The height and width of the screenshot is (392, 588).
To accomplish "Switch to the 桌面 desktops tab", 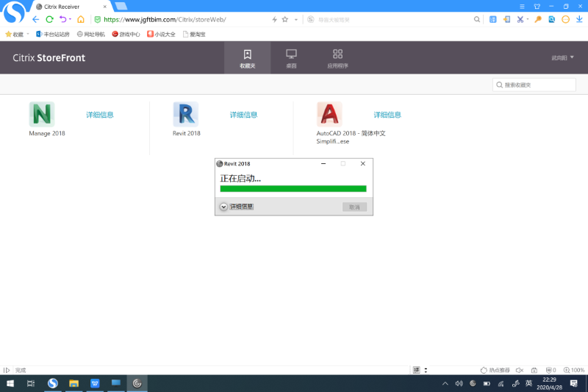I will (291, 58).
